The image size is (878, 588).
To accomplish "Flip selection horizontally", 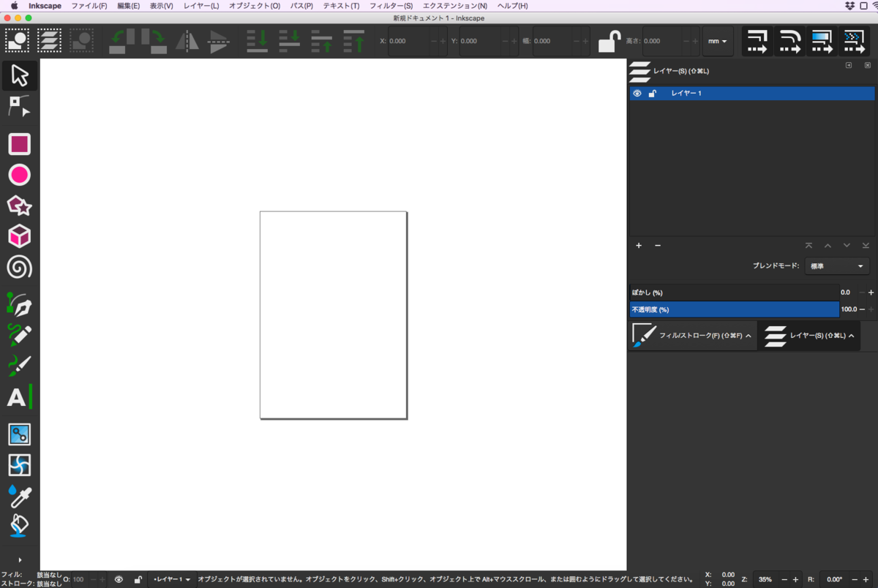I will 187,41.
